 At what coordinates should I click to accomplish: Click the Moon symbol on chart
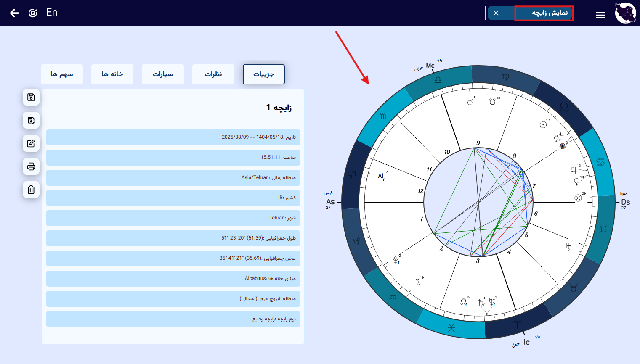(417, 282)
